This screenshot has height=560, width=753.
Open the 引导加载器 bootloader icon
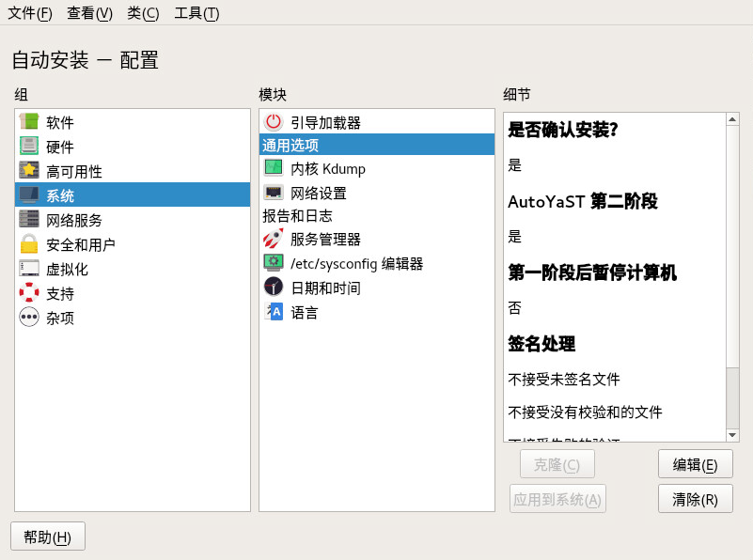click(272, 121)
